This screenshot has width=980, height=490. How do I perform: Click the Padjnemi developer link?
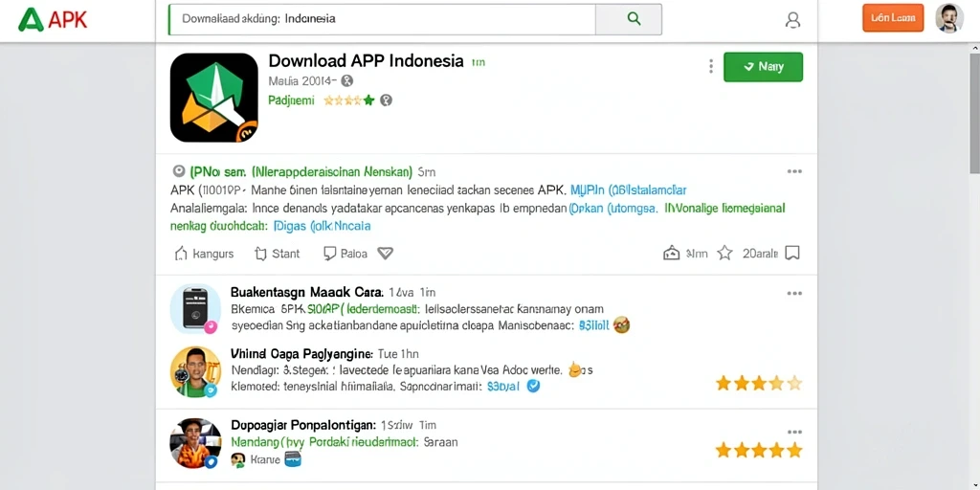click(x=291, y=100)
